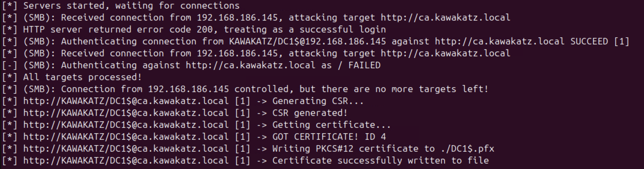
Task: Click "GOT CERTIFICATE! ID 4" text
Action: [329, 137]
